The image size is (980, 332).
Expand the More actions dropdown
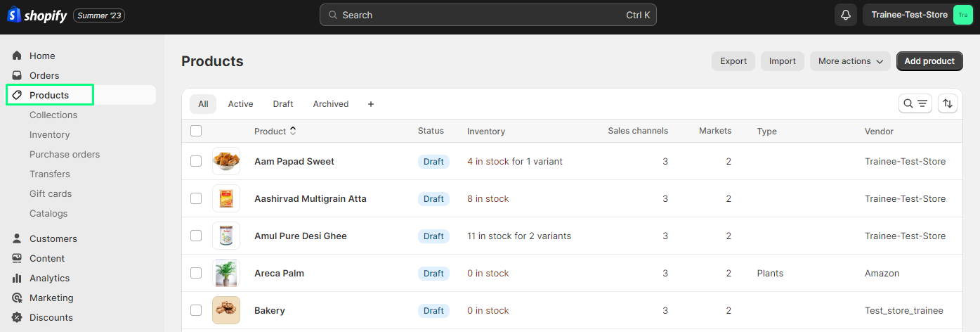[850, 61]
